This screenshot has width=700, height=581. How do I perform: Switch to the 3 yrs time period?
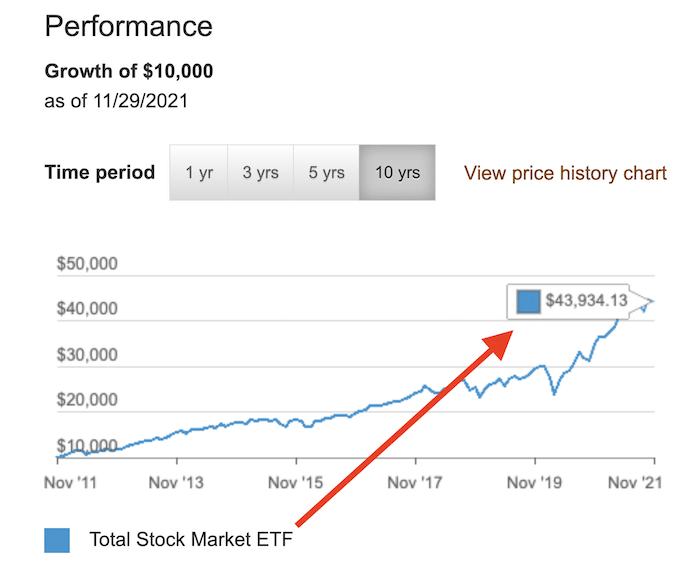[x=260, y=172]
